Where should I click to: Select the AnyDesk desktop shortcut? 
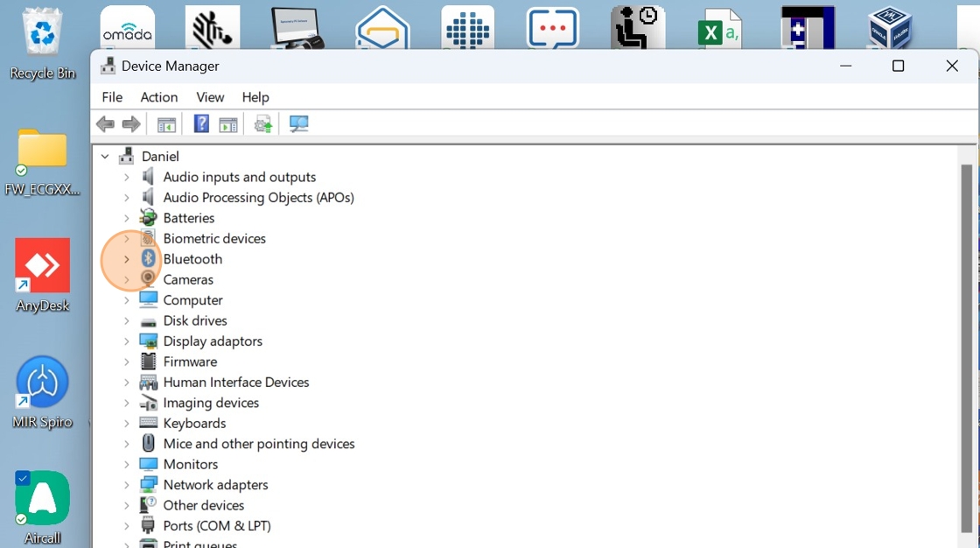pos(43,275)
